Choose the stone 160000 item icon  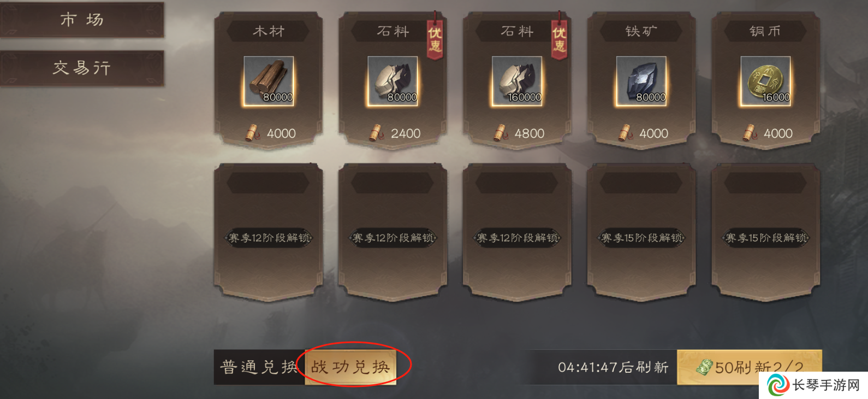pos(517,81)
